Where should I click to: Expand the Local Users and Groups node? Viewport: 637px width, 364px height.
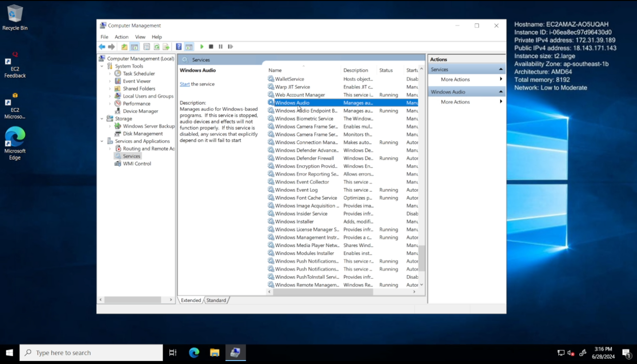tap(110, 96)
